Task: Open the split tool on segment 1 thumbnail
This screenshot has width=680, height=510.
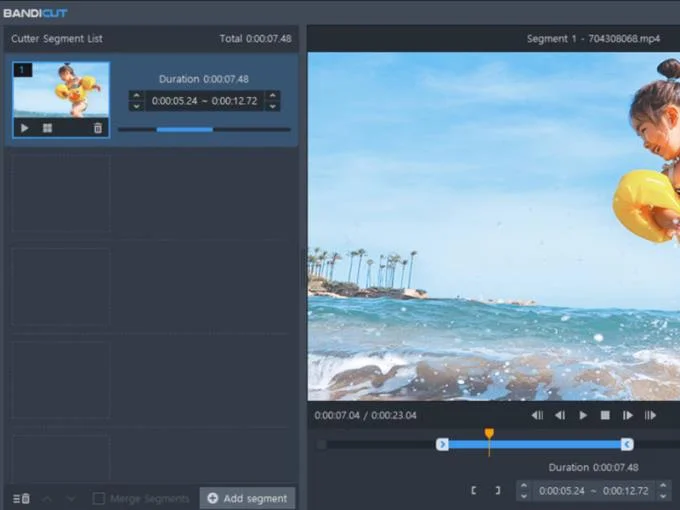Action: click(47, 128)
